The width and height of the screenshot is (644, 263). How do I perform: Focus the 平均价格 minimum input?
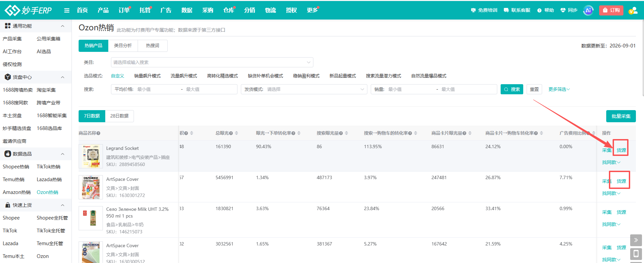[157, 89]
